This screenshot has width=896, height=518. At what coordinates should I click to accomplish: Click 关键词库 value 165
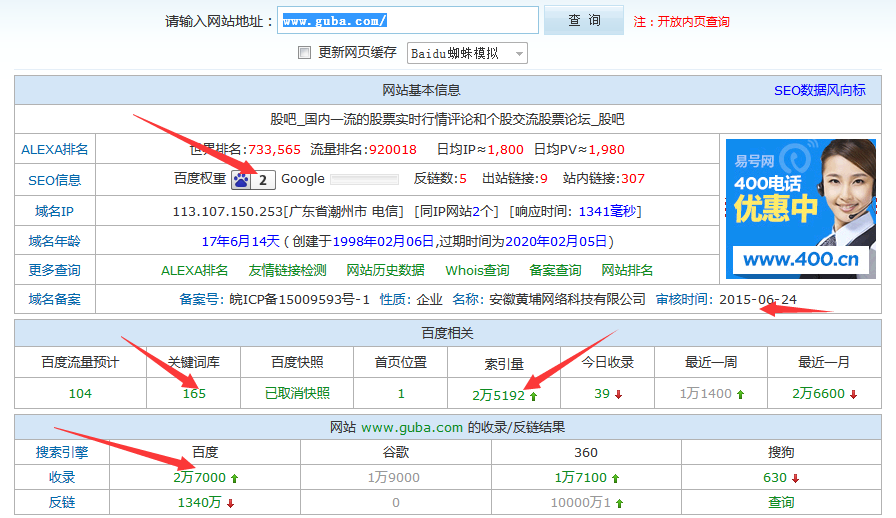pyautogui.click(x=194, y=393)
